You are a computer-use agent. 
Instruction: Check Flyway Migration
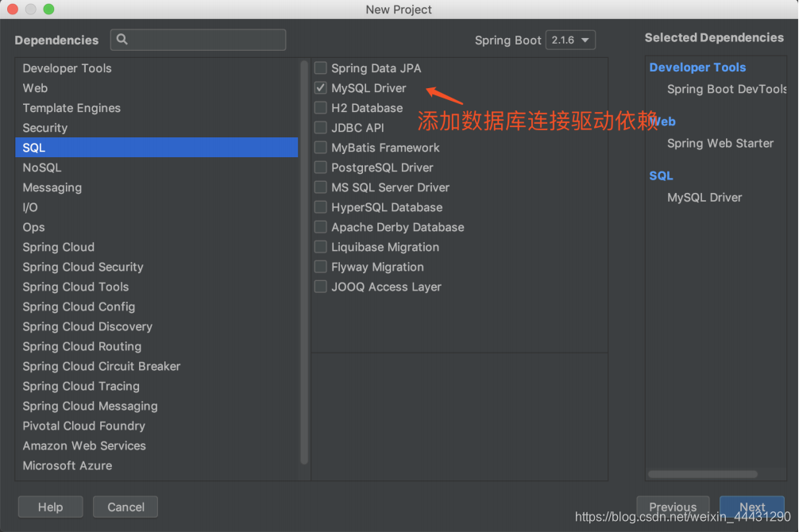(x=320, y=267)
